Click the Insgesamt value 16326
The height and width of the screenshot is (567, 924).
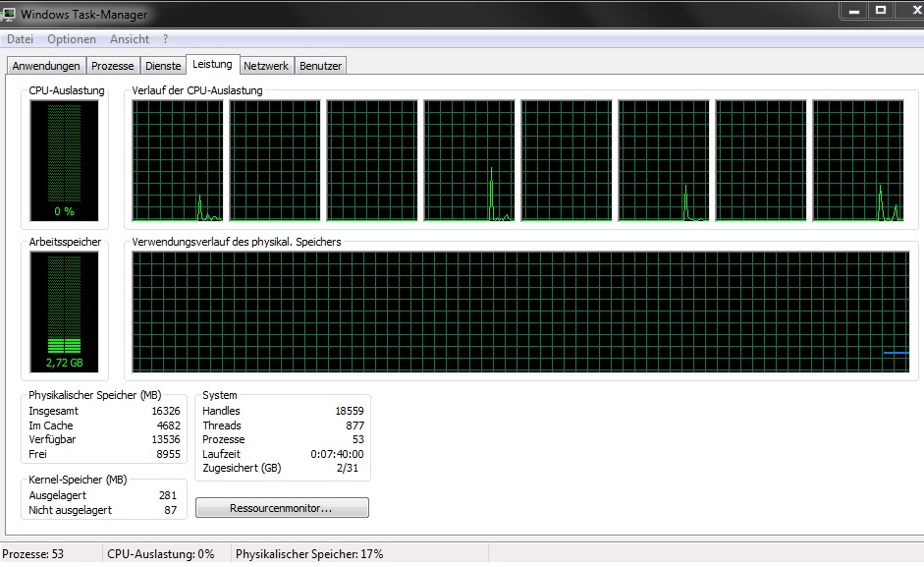166,411
